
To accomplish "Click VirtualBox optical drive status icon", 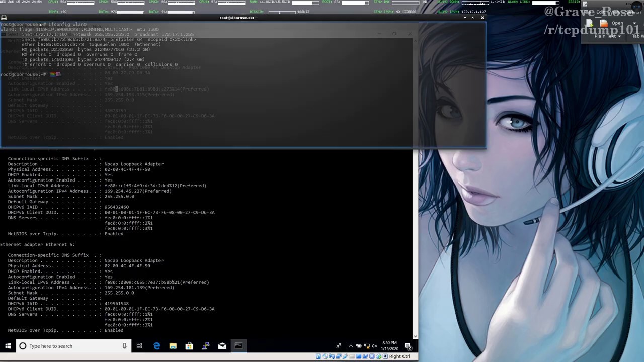I will tap(325, 356).
